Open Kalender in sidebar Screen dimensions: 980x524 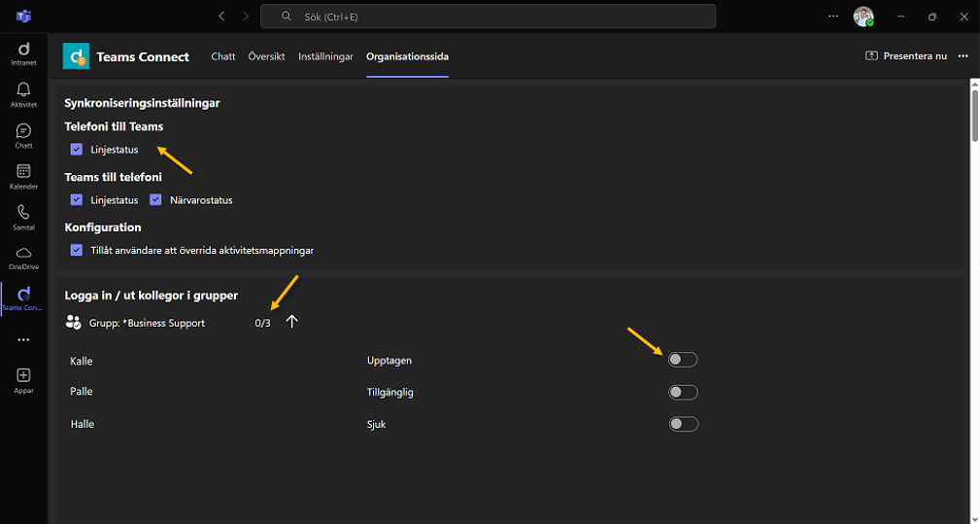(x=23, y=177)
